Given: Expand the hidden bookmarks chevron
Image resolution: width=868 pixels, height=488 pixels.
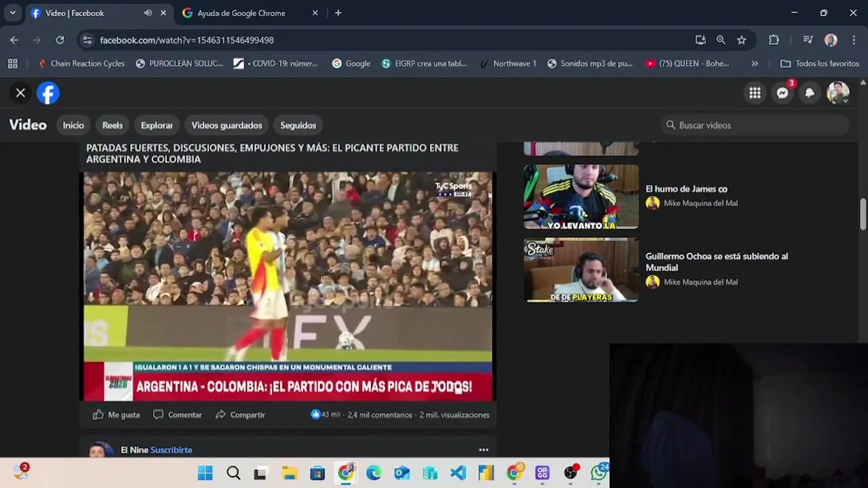Looking at the screenshot, I should pos(755,63).
